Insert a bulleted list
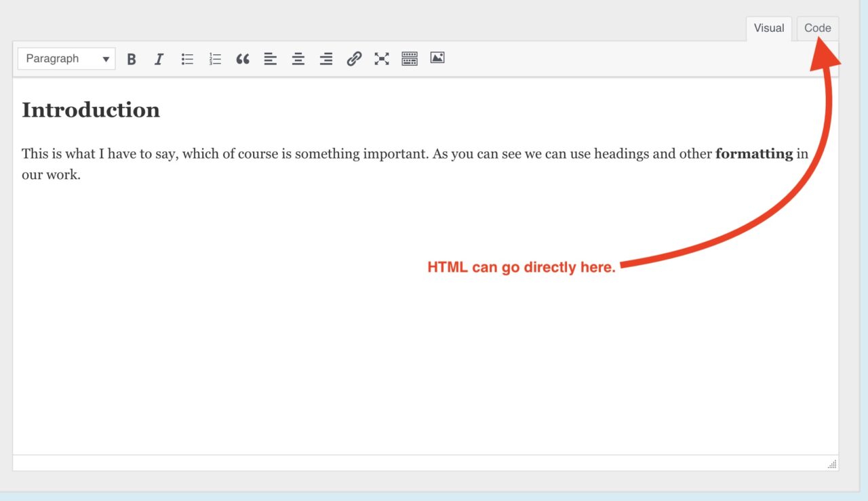The image size is (868, 501). [x=187, y=59]
